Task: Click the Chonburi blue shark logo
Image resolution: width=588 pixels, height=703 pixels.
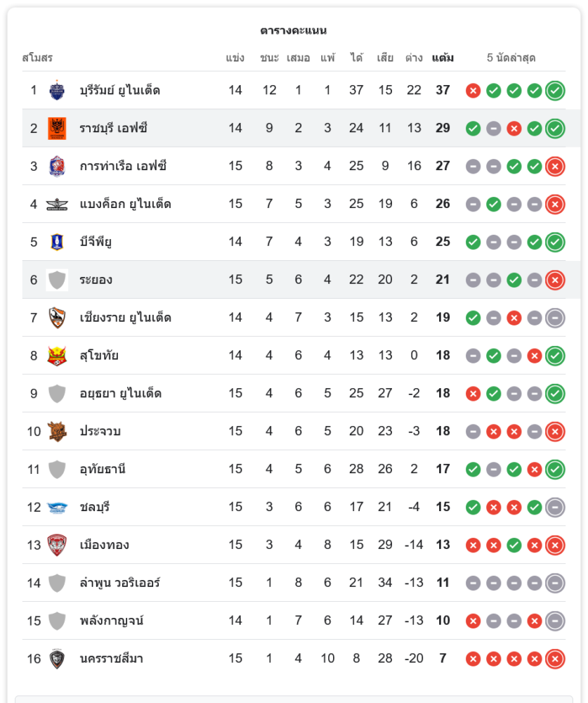Action: point(57,507)
